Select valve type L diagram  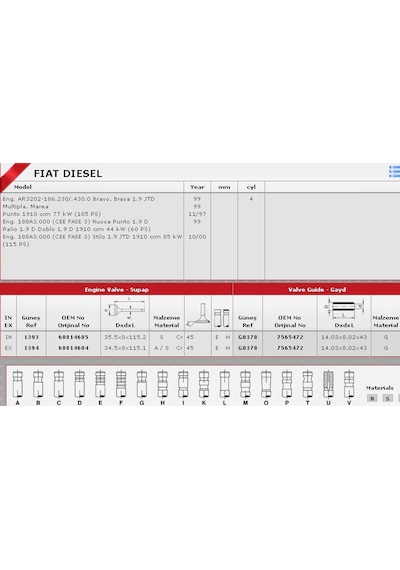click(224, 385)
